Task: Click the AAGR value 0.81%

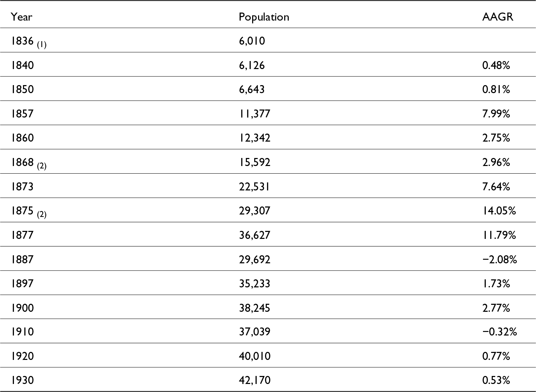Action: pos(496,89)
